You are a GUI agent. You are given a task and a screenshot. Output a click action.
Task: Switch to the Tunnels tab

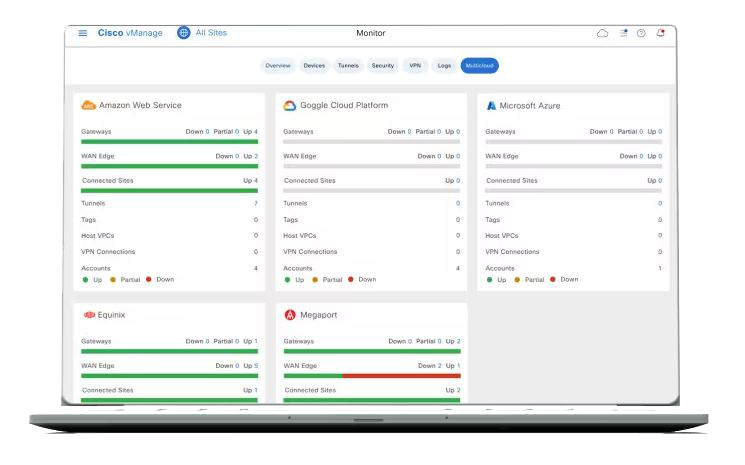tap(348, 66)
